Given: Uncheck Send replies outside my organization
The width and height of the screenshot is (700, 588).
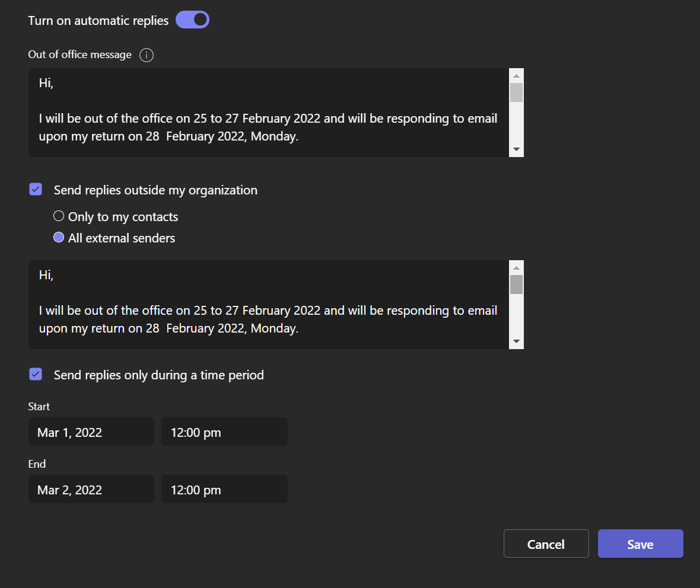Looking at the screenshot, I should tap(36, 190).
